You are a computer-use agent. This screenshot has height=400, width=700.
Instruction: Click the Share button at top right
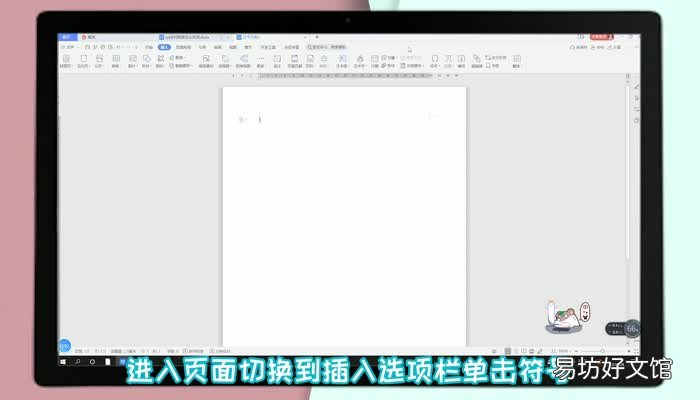pyautogui.click(x=614, y=47)
